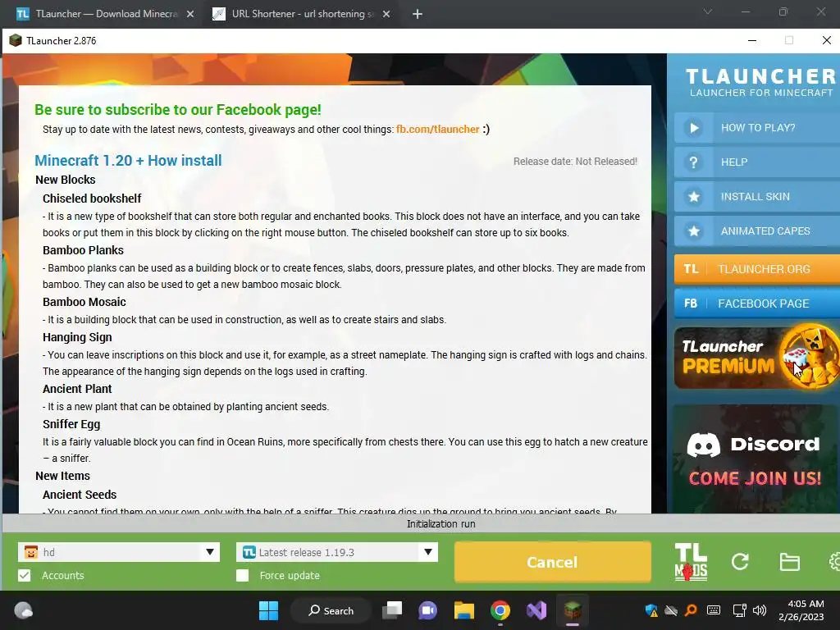Viewport: 840px width, 630px height.
Task: Click the TLauncher Minecraft block taskbar icon
Action: pos(572,610)
